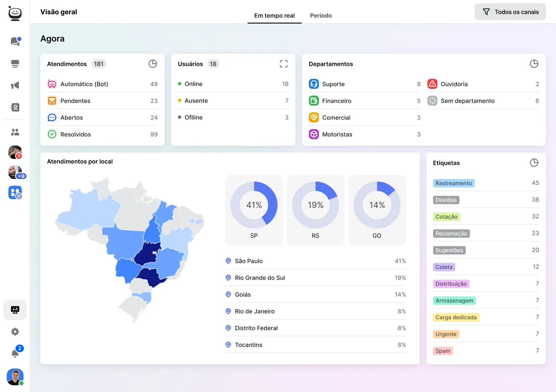Expand the Usuários card to fullscreen

[284, 63]
